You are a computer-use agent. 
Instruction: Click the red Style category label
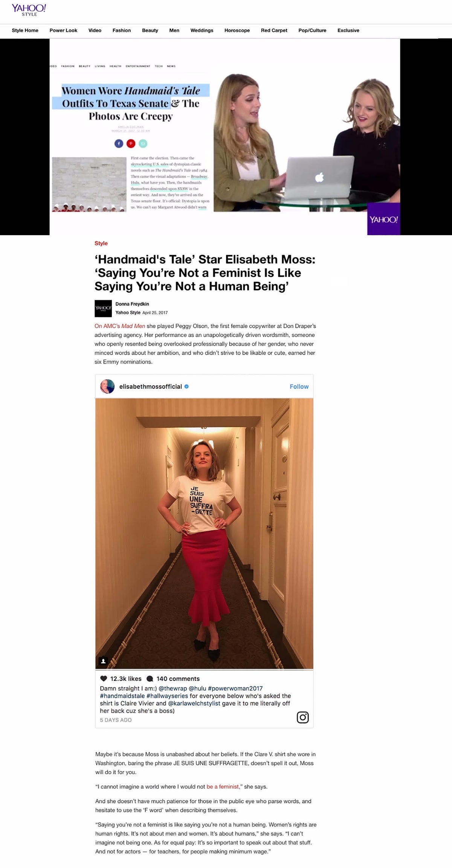101,243
